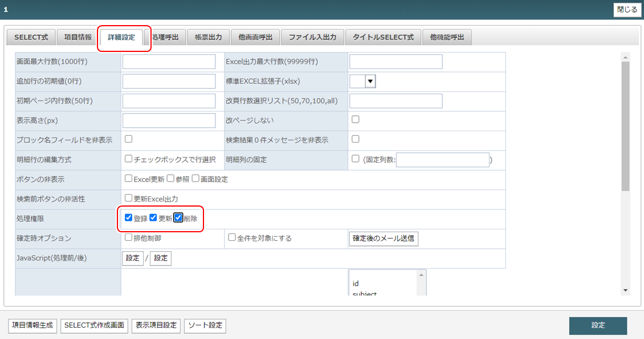Uncheck the 登録 permission checkbox
Viewport: 644px width, 339px height.
[x=129, y=217]
